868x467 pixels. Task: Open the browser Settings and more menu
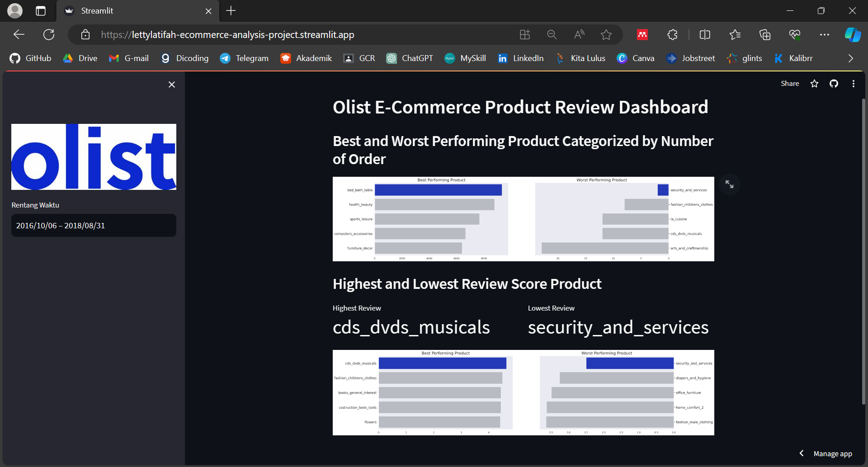click(x=825, y=34)
